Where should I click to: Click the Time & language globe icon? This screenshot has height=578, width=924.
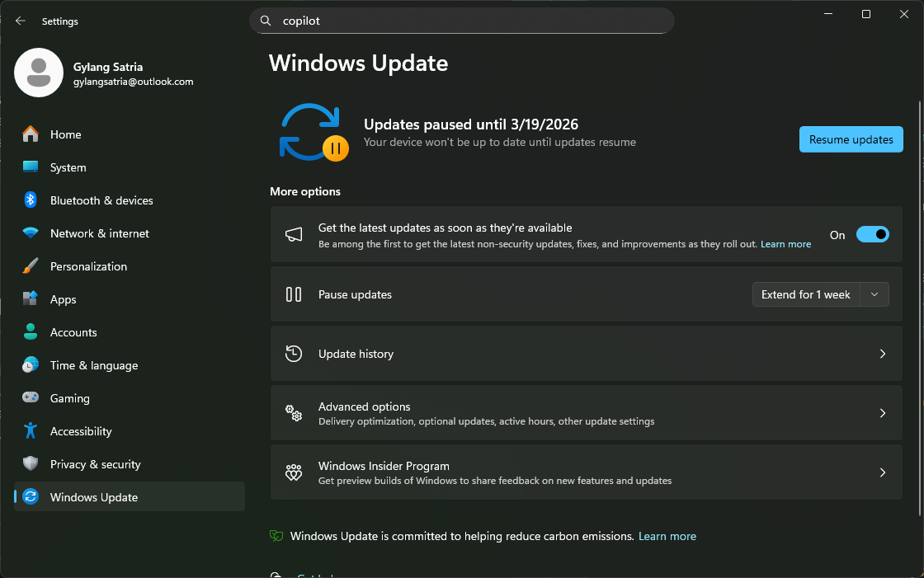coord(31,365)
